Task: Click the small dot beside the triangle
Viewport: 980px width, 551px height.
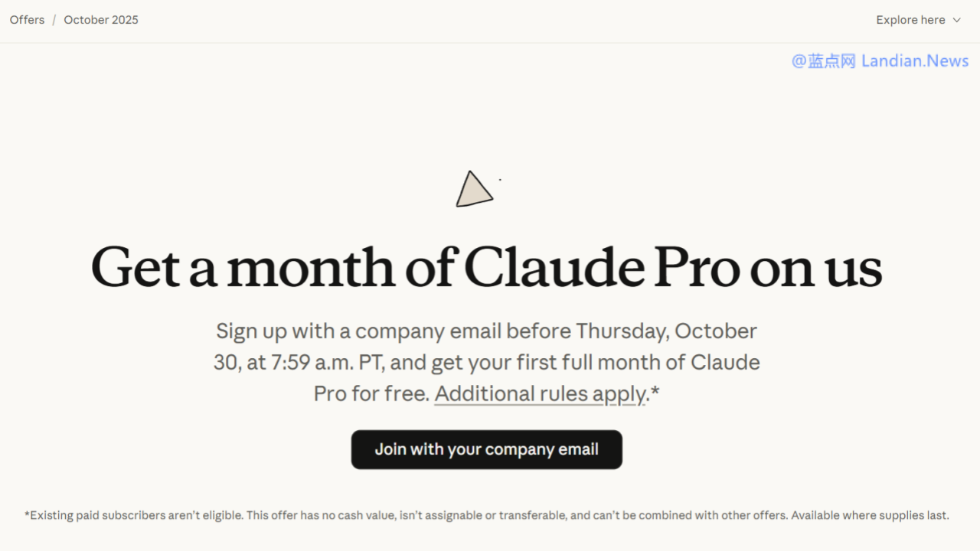Action: click(x=500, y=180)
